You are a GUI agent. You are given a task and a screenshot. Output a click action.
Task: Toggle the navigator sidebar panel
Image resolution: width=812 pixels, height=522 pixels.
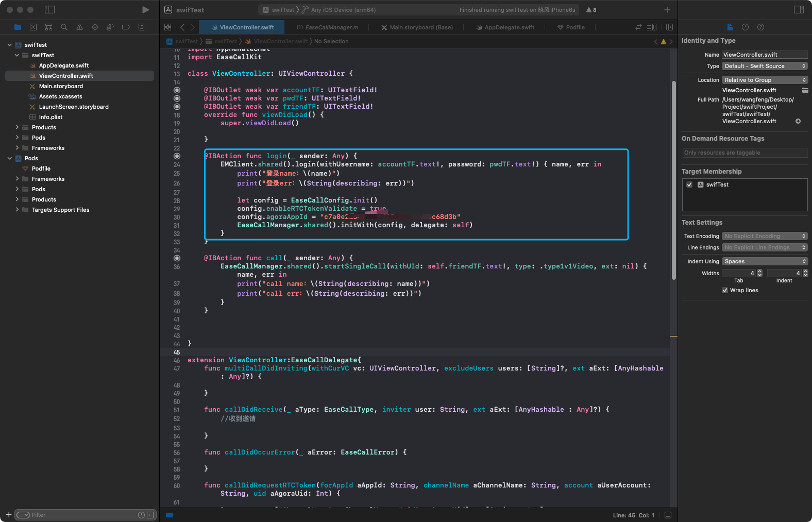click(x=49, y=10)
